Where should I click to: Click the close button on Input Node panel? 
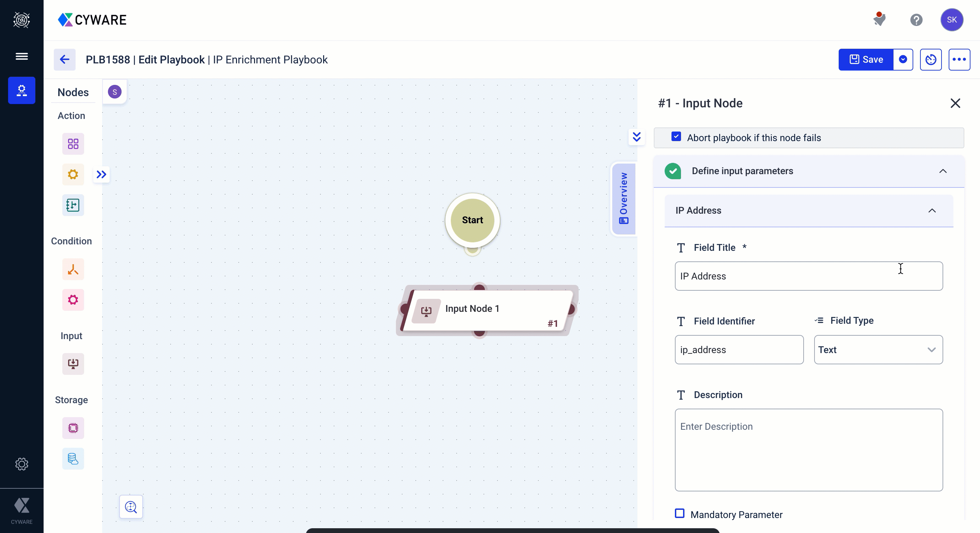click(955, 103)
